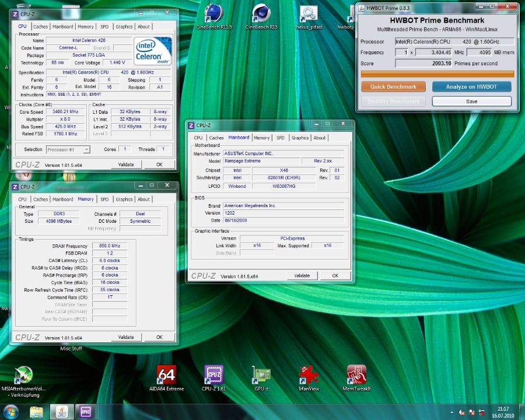Viewport: 525px width, 420px height.
Task: Click the FSB:DRAM 1:2 value
Action: pyautogui.click(x=110, y=253)
